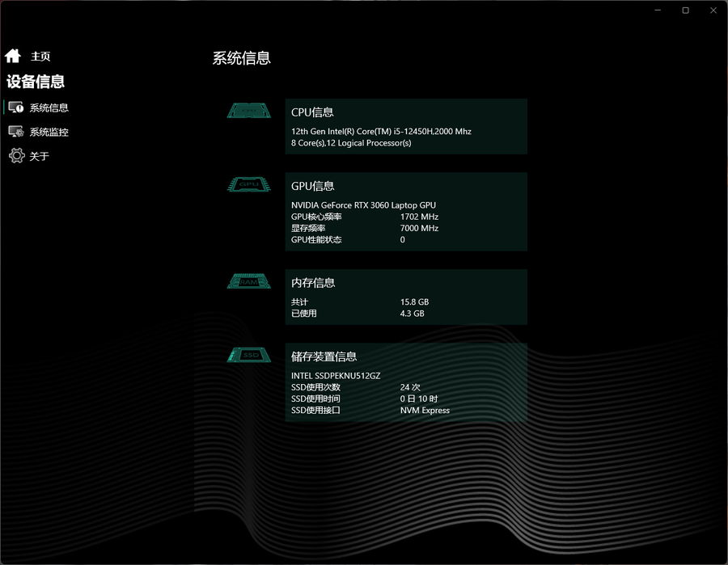Click the 系统信息 monitor icon
The height and width of the screenshot is (565, 728).
click(16, 108)
